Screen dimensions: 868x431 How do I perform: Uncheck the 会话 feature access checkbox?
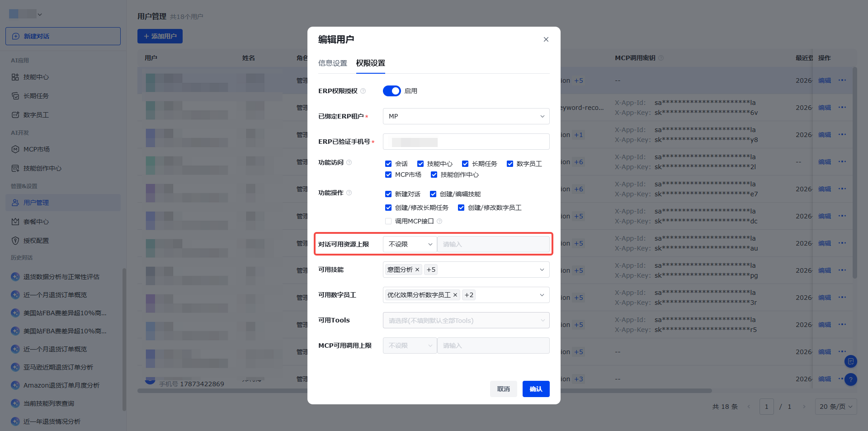(x=388, y=164)
